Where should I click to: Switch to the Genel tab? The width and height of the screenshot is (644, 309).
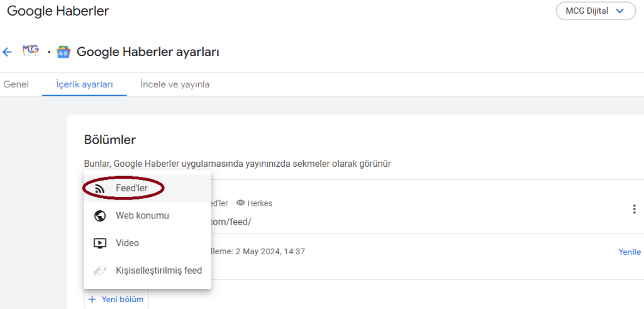pos(16,85)
